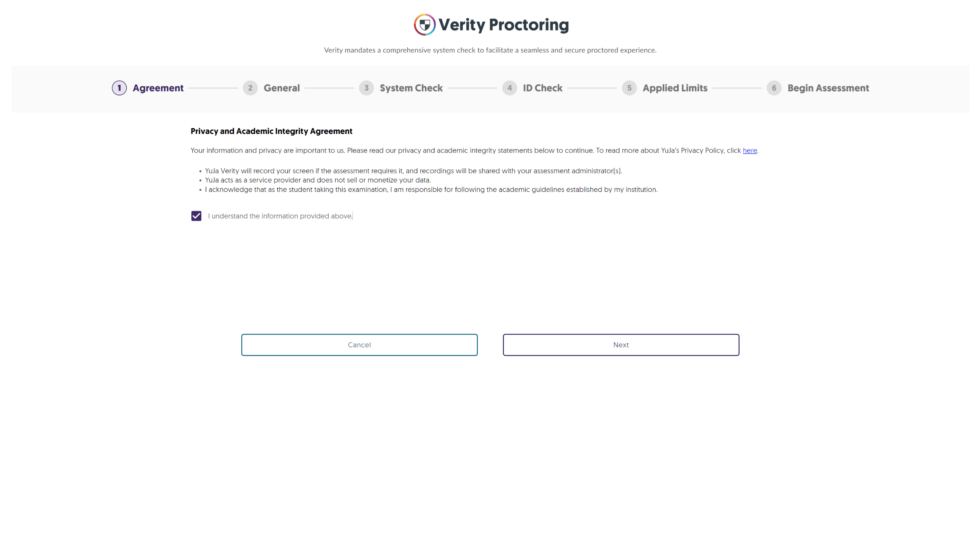The height and width of the screenshot is (551, 980).
Task: Click the Privacy and Academic Integrity heading
Action: pyautogui.click(x=271, y=131)
